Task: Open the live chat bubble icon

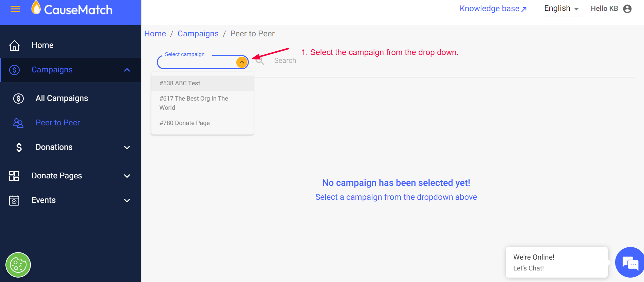Action: (x=630, y=263)
